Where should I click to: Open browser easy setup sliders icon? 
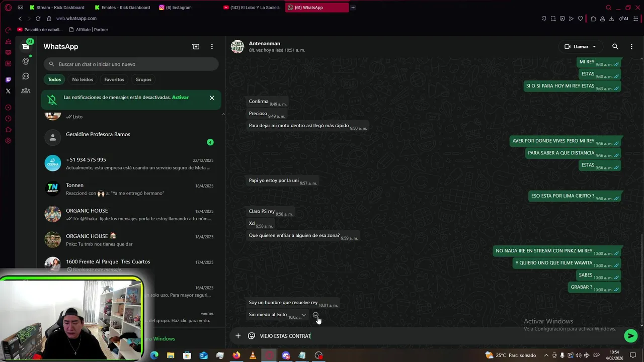(636, 19)
